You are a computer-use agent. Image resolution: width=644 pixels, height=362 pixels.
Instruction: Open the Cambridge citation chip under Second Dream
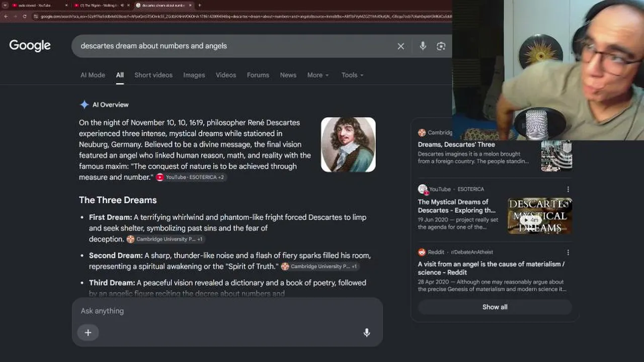coord(320,266)
